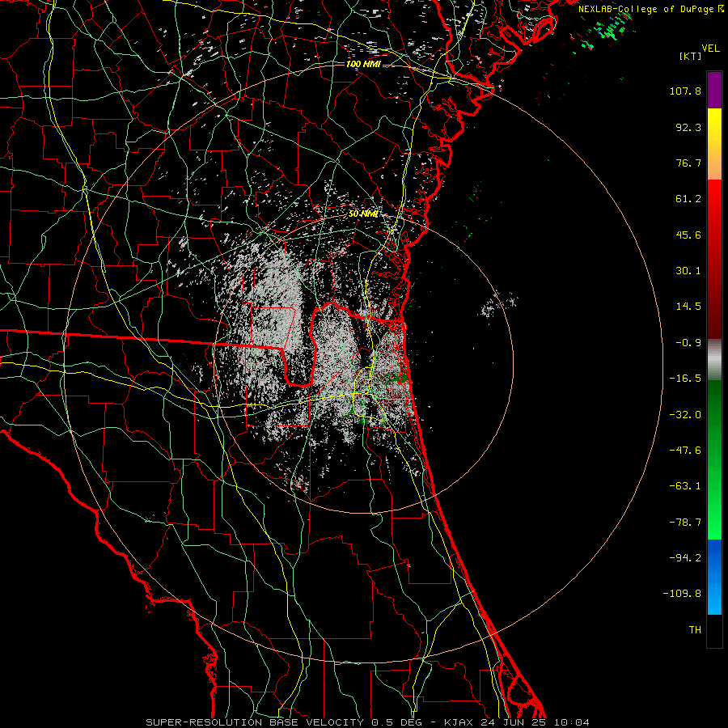The width and height of the screenshot is (728, 728).
Task: Click the blue segment of the color bar
Action: [714, 577]
